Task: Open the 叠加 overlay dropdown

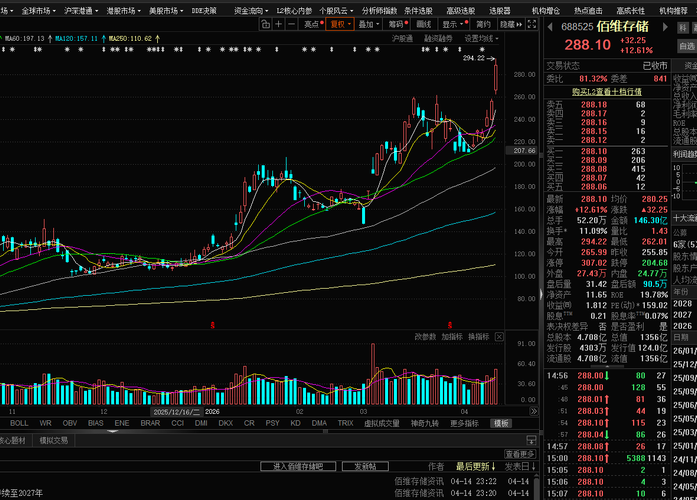Action: (x=369, y=24)
